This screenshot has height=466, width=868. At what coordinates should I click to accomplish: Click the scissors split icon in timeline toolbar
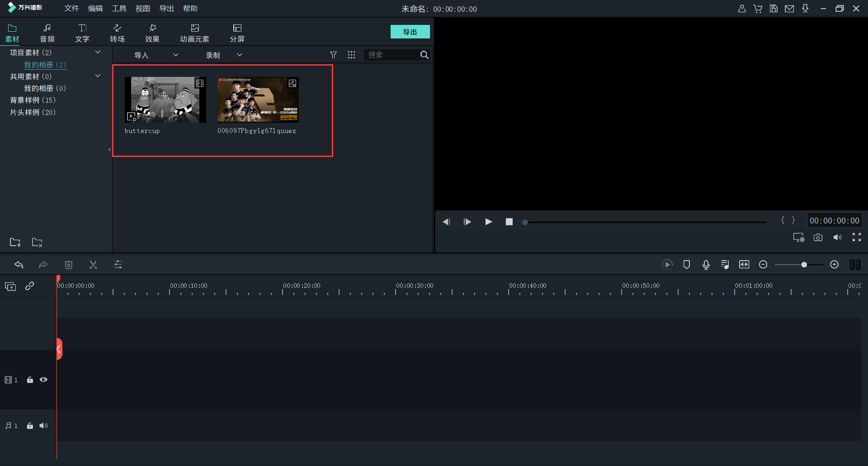(93, 265)
